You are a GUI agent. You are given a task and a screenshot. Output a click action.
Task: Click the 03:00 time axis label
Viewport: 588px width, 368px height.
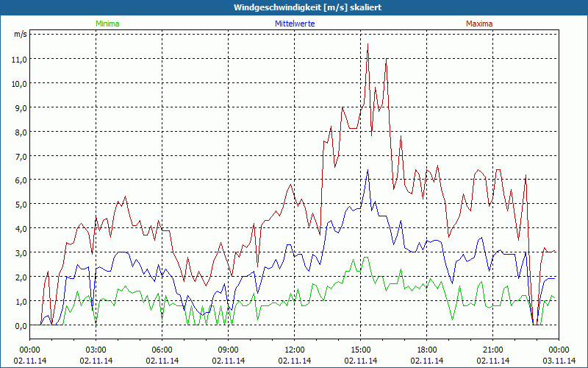[x=96, y=350]
